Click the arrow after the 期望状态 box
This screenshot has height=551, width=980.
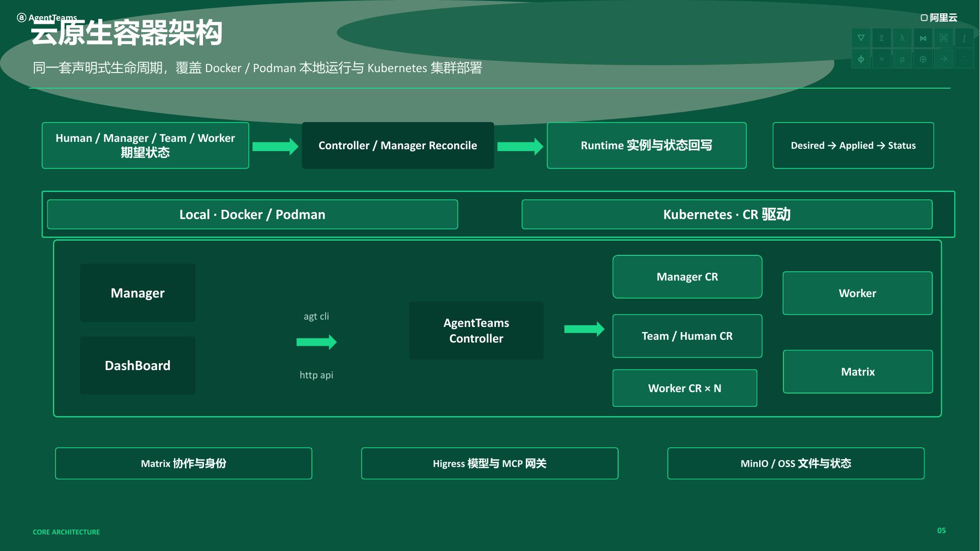coord(276,146)
